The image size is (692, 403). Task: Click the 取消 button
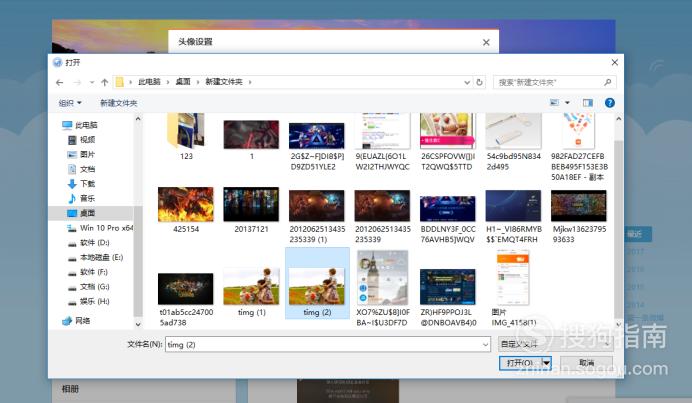(587, 363)
